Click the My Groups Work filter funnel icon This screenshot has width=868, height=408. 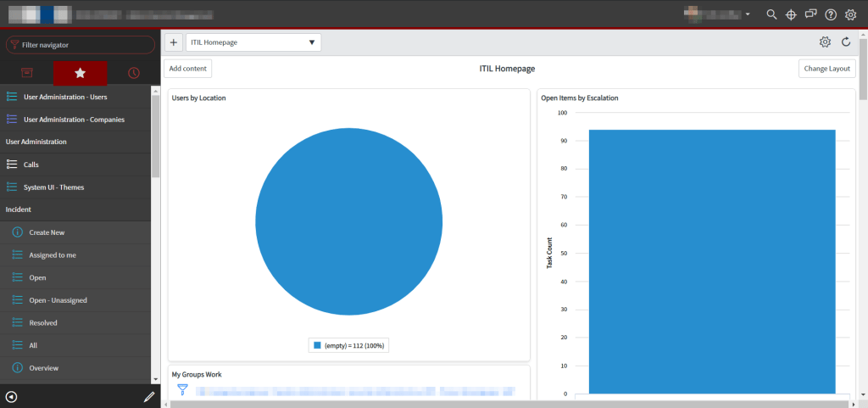pyautogui.click(x=181, y=389)
